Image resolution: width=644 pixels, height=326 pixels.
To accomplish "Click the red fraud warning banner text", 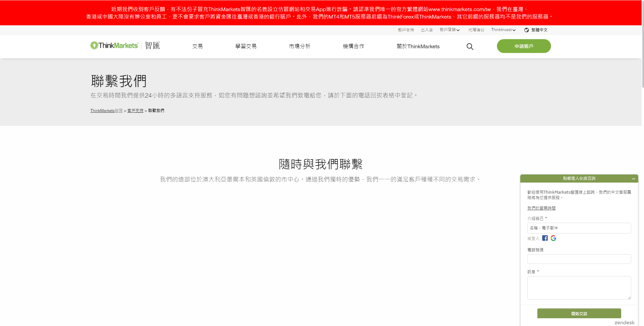I will pos(320,13).
